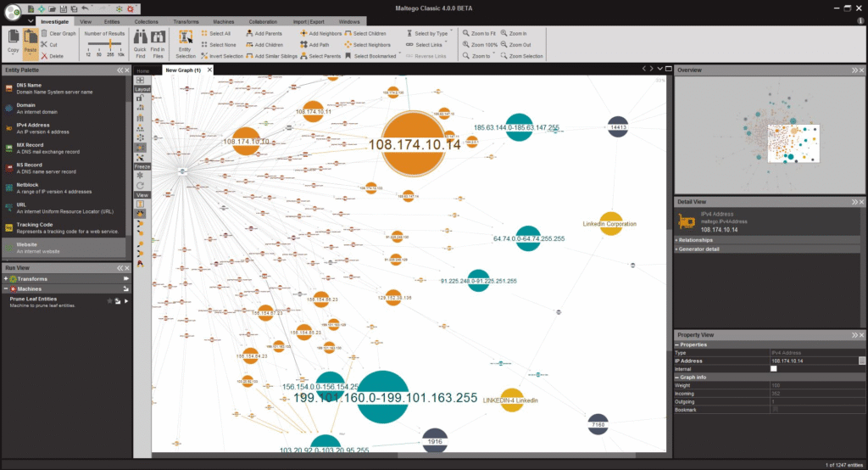Select the IPv4 Address entity in palette
Screen dimensions: 868x470
coord(64,128)
